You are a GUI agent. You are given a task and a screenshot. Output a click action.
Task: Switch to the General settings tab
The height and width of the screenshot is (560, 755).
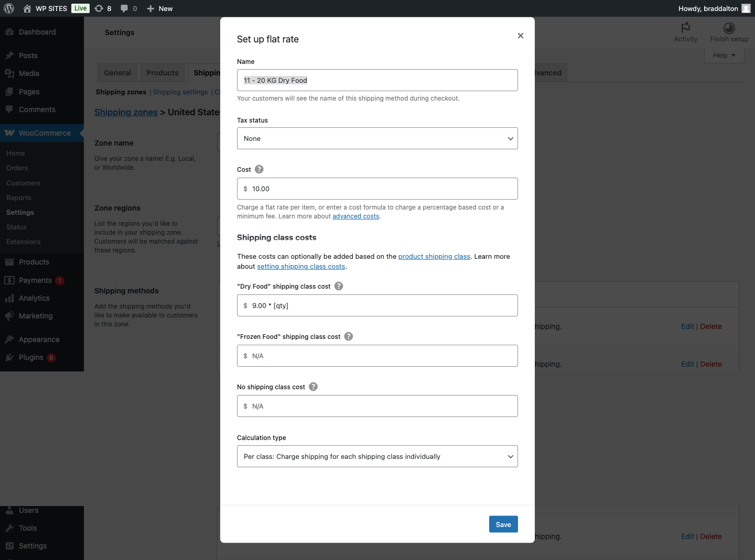[117, 73]
